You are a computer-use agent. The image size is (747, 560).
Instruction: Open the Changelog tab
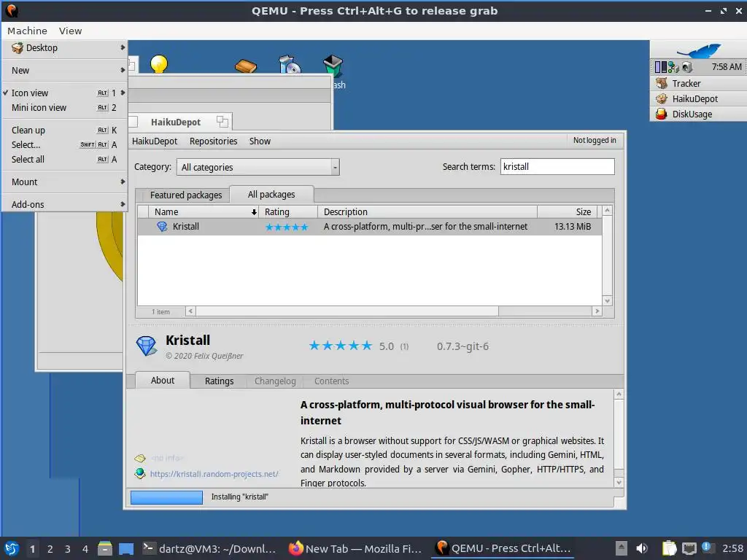275,381
